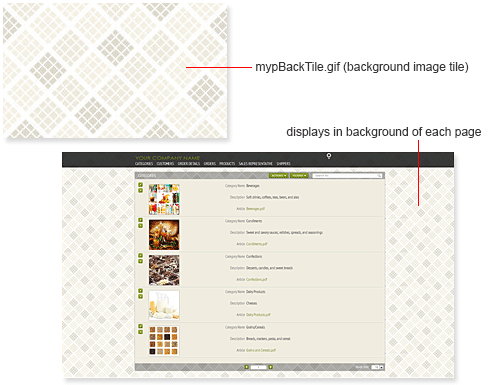This screenshot has width=489, height=385.
Task: Click the page number field
Action: [259, 367]
